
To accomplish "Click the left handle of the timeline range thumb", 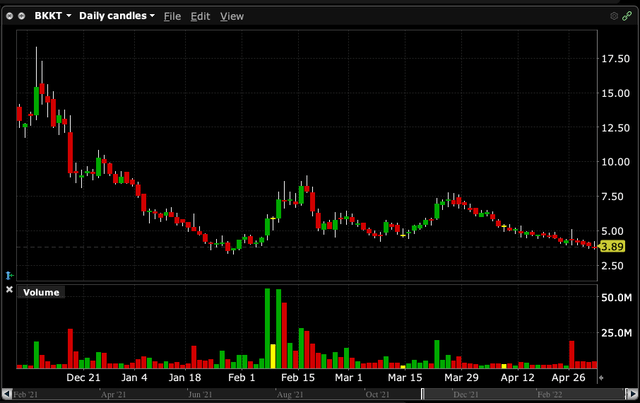I will point(423,394).
